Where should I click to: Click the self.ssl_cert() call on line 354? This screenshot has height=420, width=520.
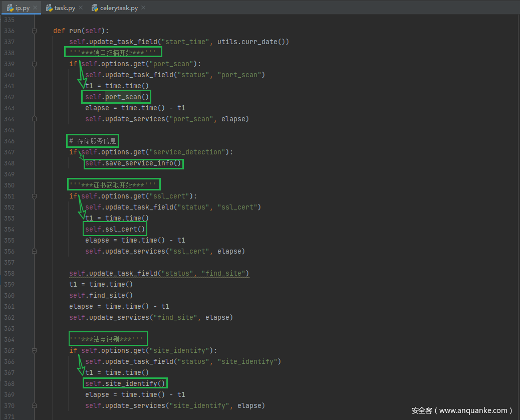point(115,230)
